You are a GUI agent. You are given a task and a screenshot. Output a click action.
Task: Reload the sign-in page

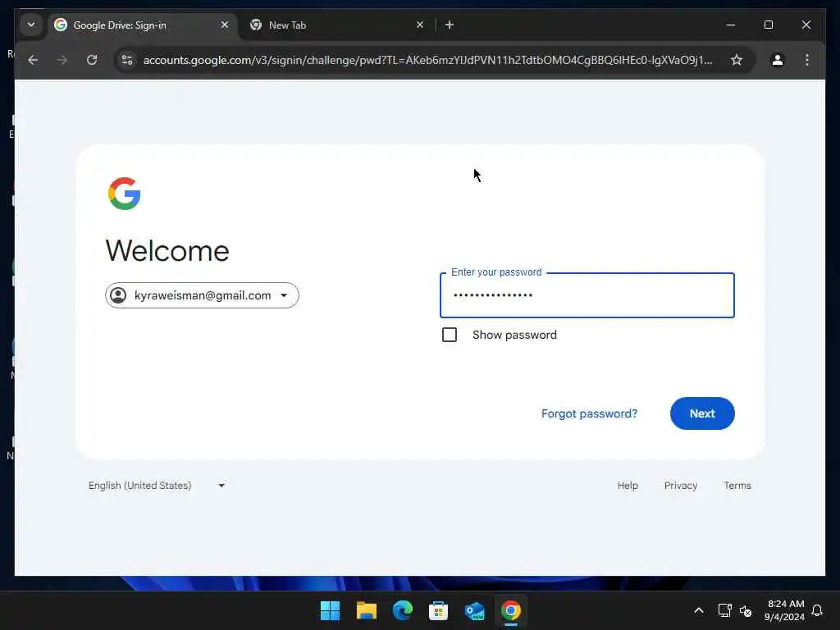point(92,60)
